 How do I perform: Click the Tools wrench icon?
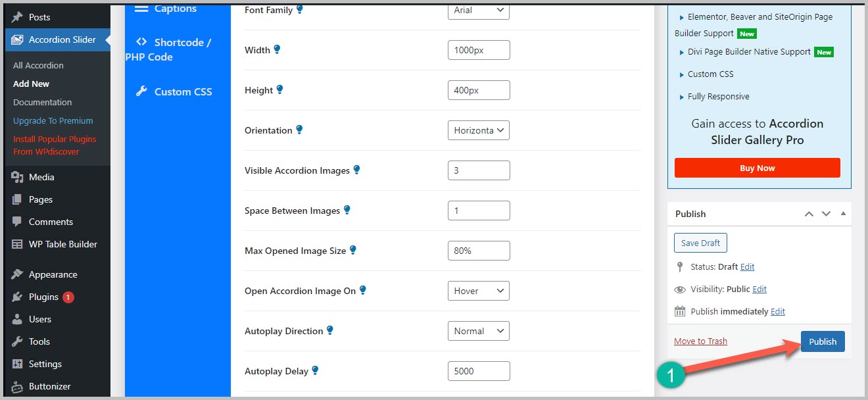coord(18,341)
